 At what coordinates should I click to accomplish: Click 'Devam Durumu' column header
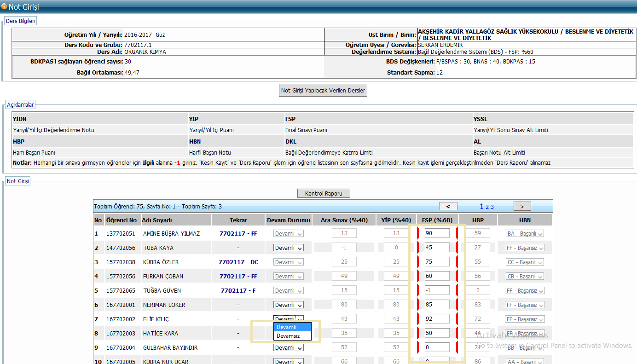(x=289, y=220)
